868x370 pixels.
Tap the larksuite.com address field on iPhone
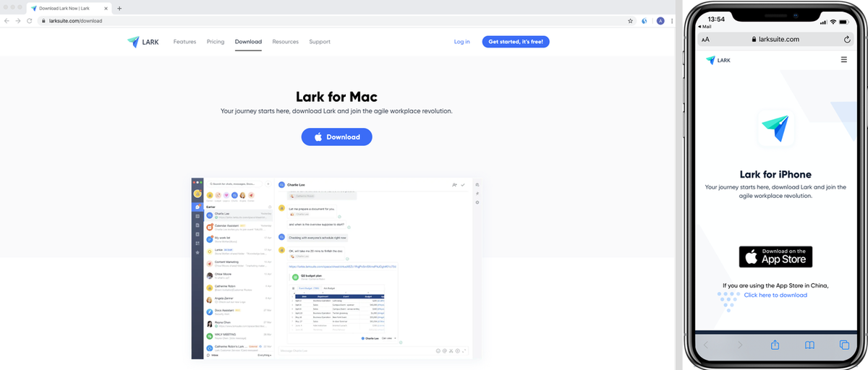click(775, 40)
